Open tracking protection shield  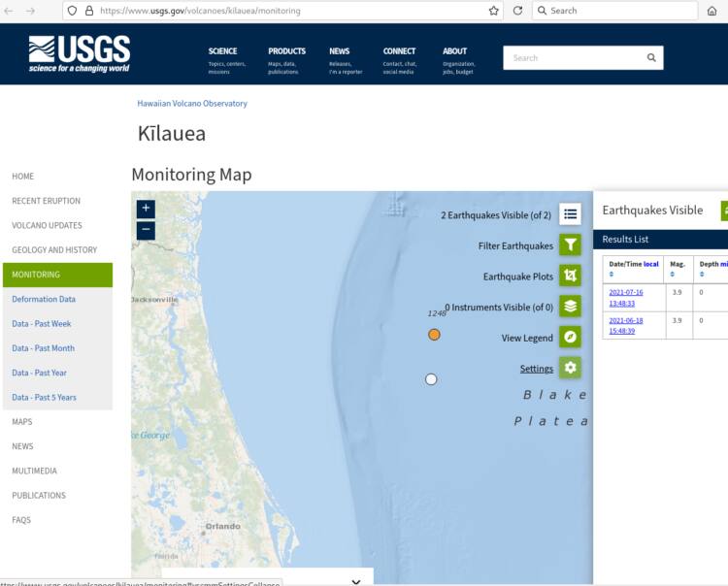[72, 11]
